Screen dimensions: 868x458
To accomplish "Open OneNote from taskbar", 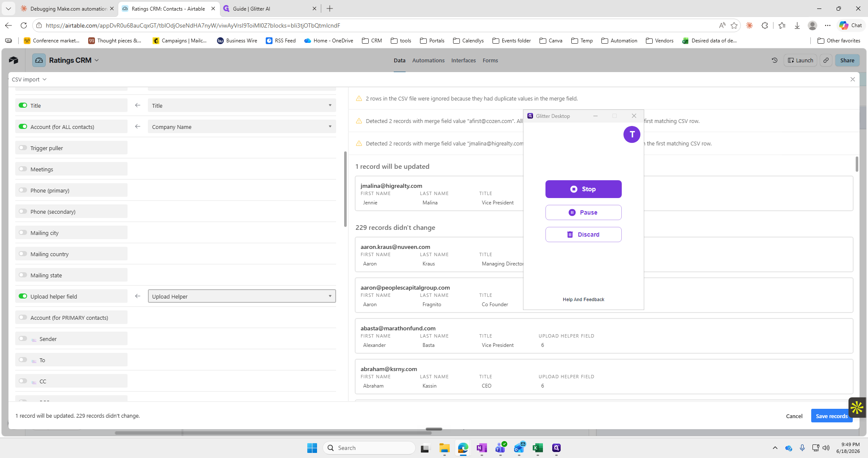I will click(481, 448).
